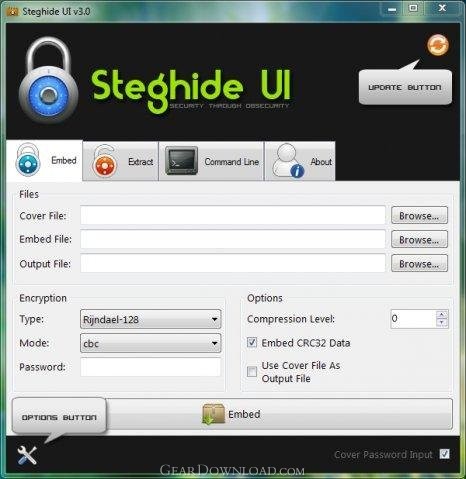Increase Compression Level with the up arrow
The width and height of the screenshot is (466, 479).
pos(441,314)
